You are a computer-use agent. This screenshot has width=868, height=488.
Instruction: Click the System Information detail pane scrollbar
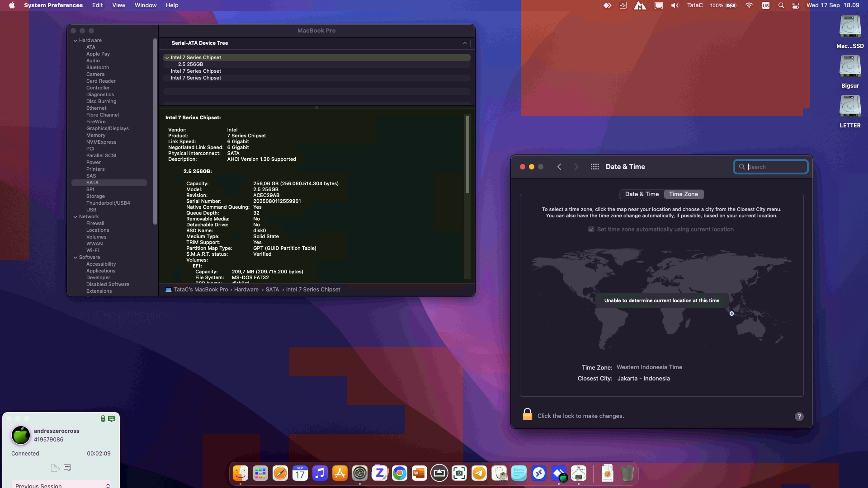click(467, 154)
